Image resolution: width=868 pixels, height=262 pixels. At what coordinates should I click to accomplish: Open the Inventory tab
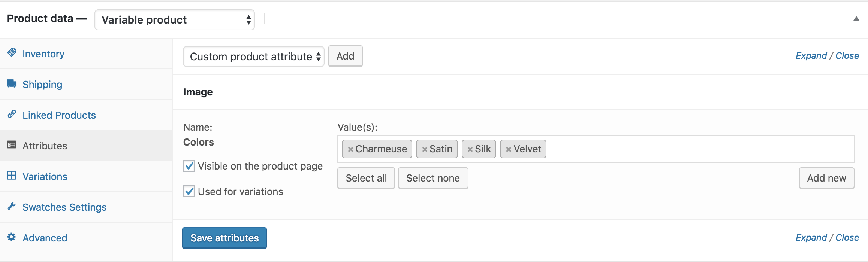43,53
